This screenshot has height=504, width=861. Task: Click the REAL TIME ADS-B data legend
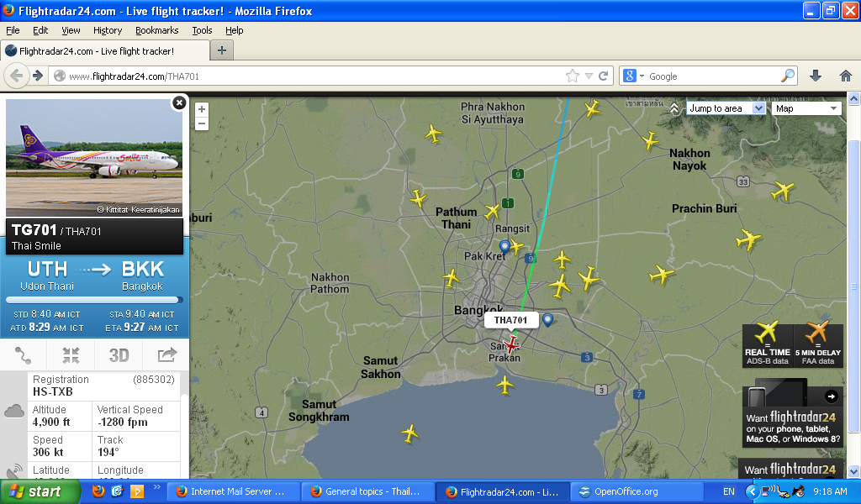(767, 344)
